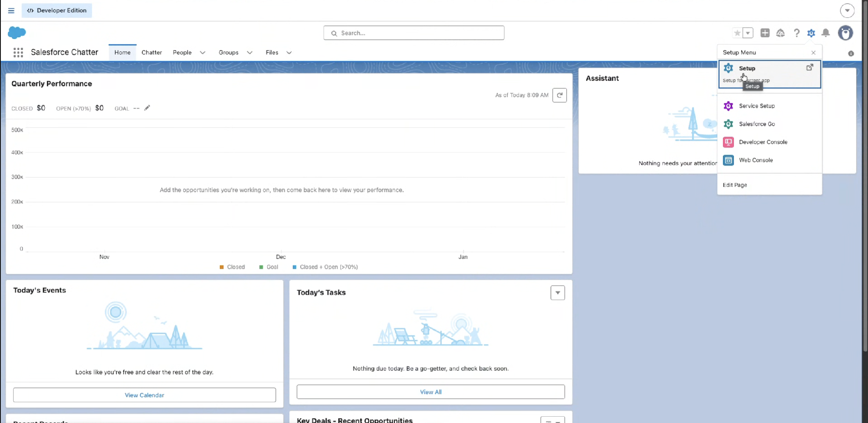This screenshot has height=423, width=868.
Task: Expand the Files tab dropdown chevron
Action: (x=289, y=53)
